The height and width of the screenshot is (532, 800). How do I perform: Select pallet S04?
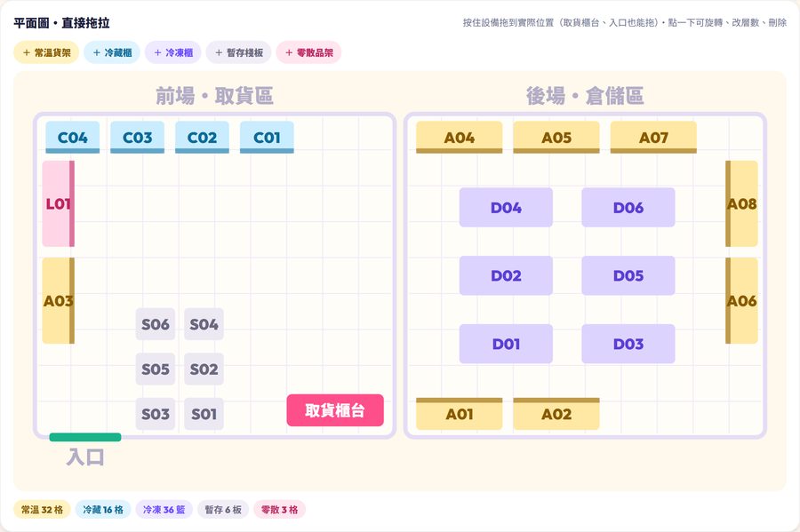pyautogui.click(x=204, y=324)
